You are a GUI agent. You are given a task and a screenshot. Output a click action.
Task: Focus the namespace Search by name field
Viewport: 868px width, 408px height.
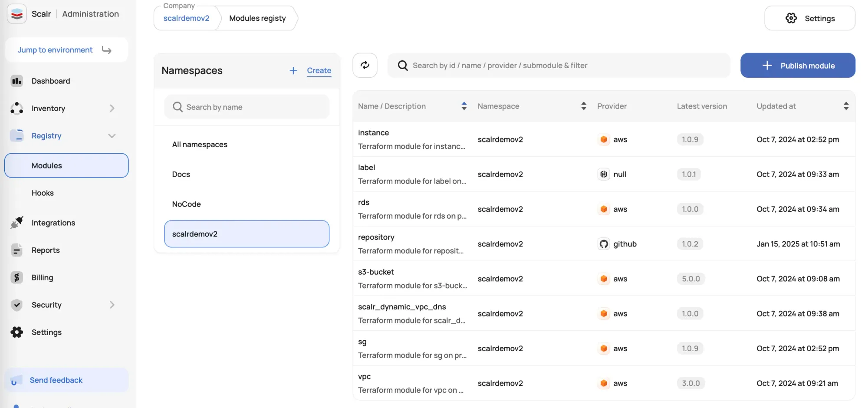(247, 107)
